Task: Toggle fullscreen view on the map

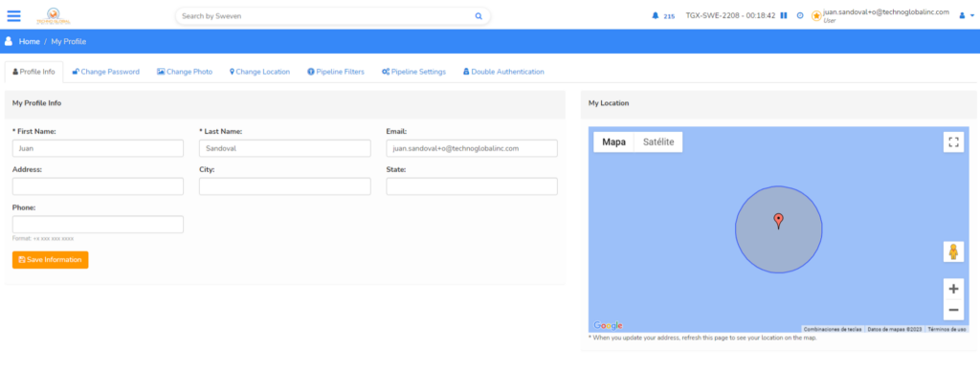Action: [x=953, y=141]
